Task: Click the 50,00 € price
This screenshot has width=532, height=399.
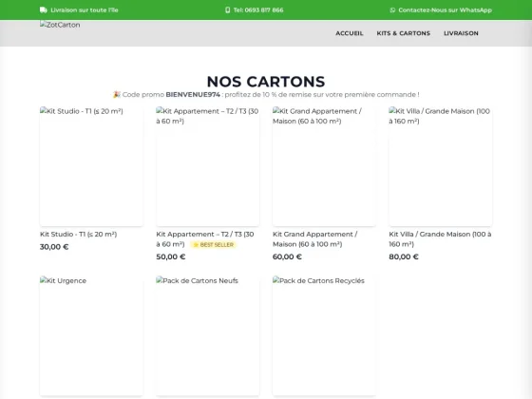Action: [171, 256]
